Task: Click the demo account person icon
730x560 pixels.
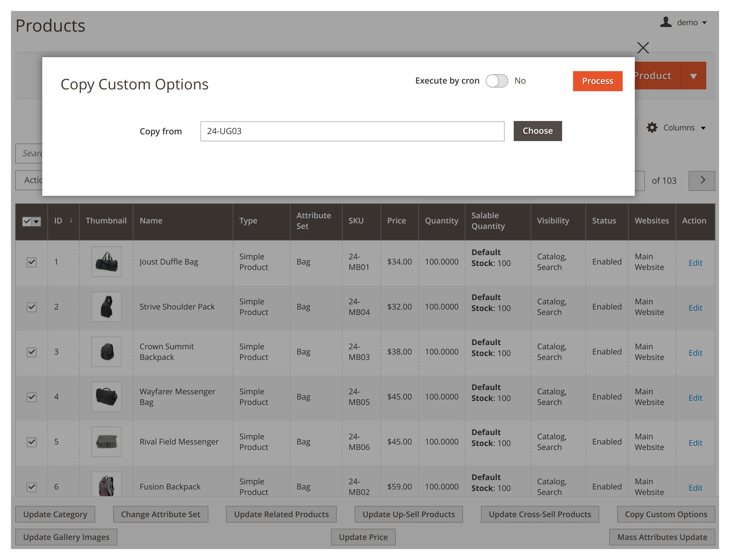Action: coord(666,22)
